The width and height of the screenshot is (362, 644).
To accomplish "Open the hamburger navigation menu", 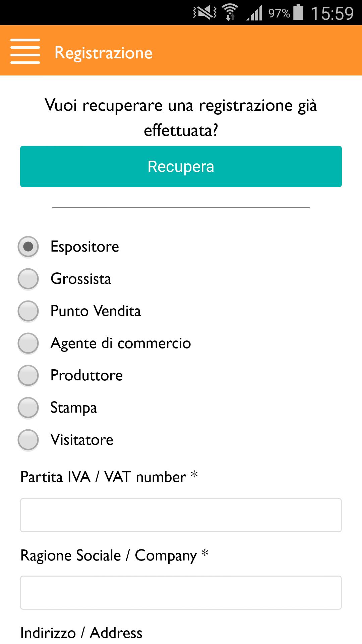I will click(25, 51).
